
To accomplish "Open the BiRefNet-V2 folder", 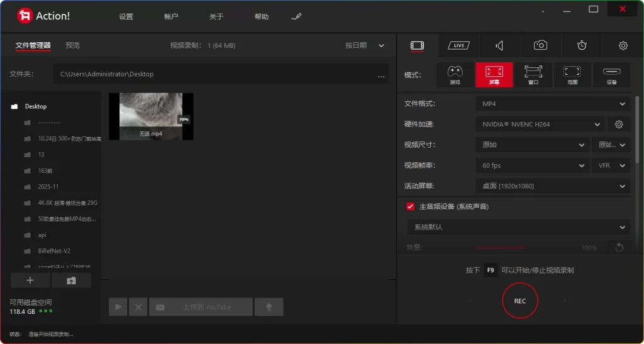I will coord(54,251).
